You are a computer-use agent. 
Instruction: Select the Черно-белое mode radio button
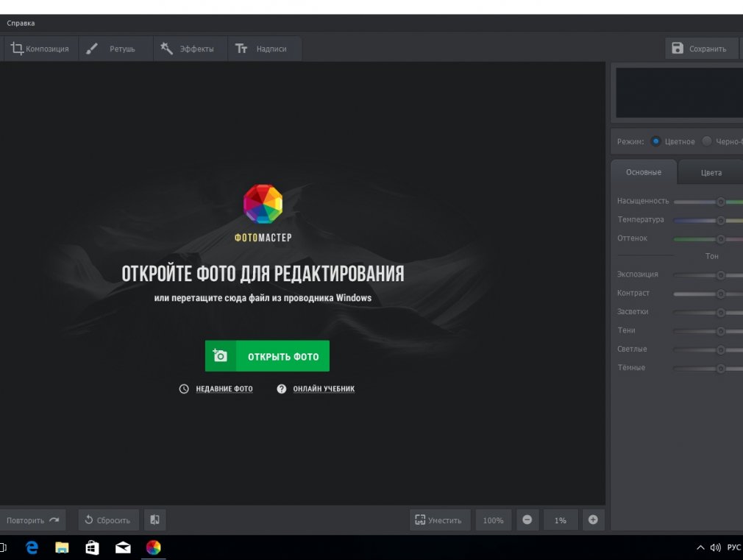706,141
